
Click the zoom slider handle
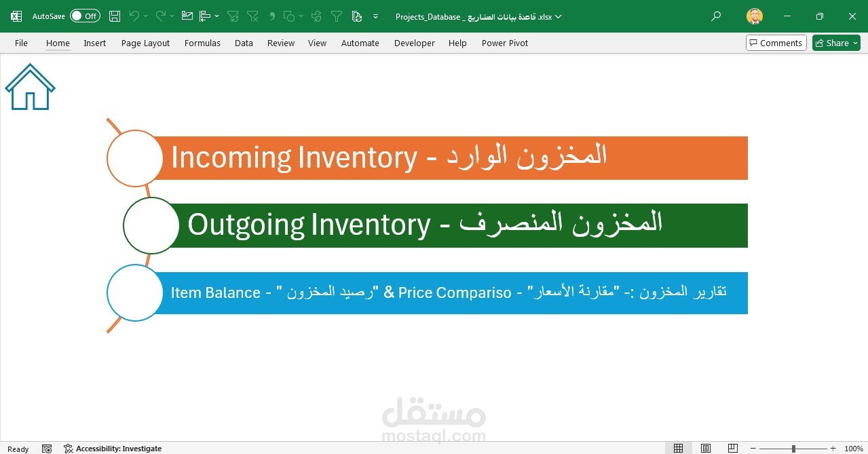(793, 449)
